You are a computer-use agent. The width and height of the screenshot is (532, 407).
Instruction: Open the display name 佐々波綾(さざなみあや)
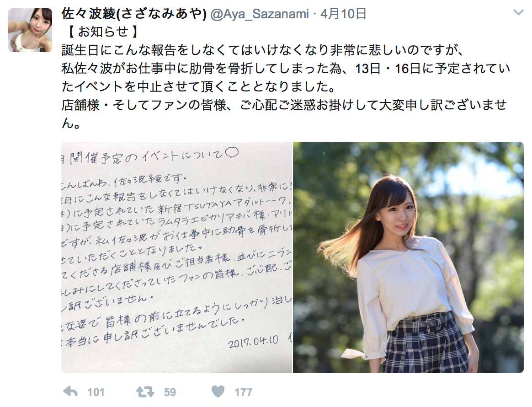tap(134, 14)
